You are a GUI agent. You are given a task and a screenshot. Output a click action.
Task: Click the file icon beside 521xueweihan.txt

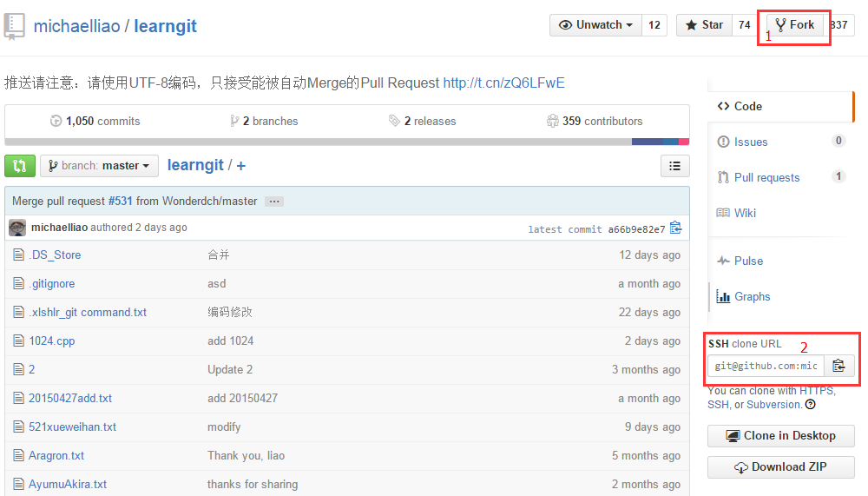click(x=19, y=427)
